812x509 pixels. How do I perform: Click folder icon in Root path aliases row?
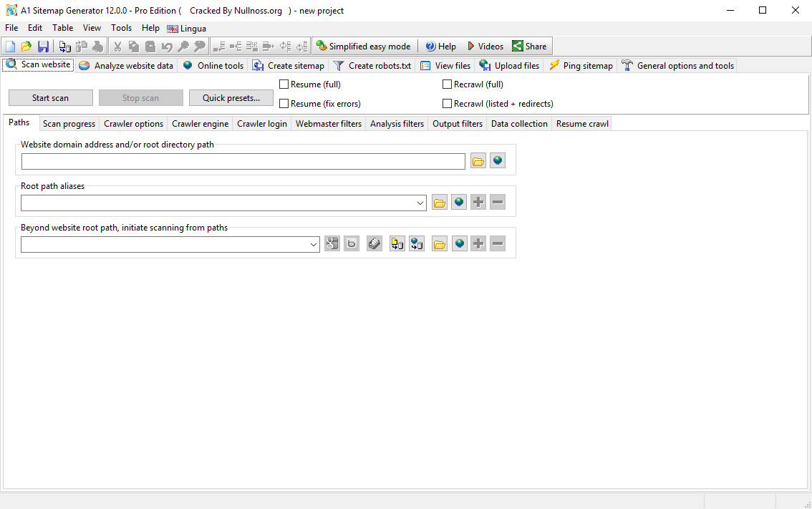(440, 203)
